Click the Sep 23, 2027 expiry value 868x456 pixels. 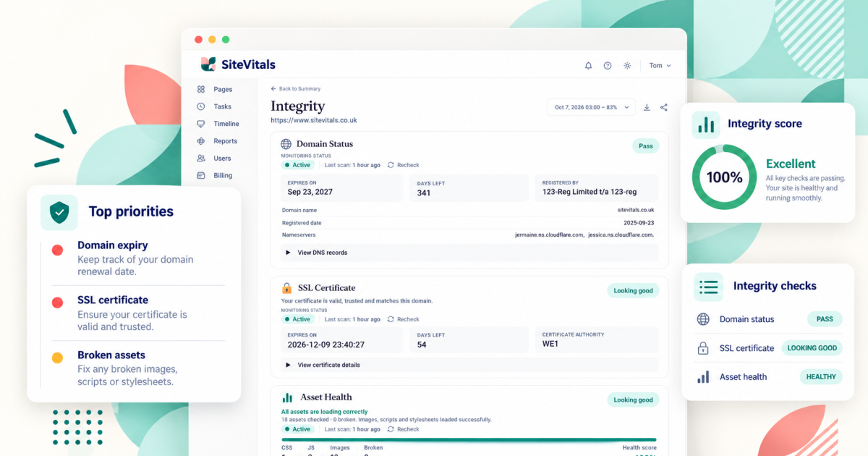(310, 193)
